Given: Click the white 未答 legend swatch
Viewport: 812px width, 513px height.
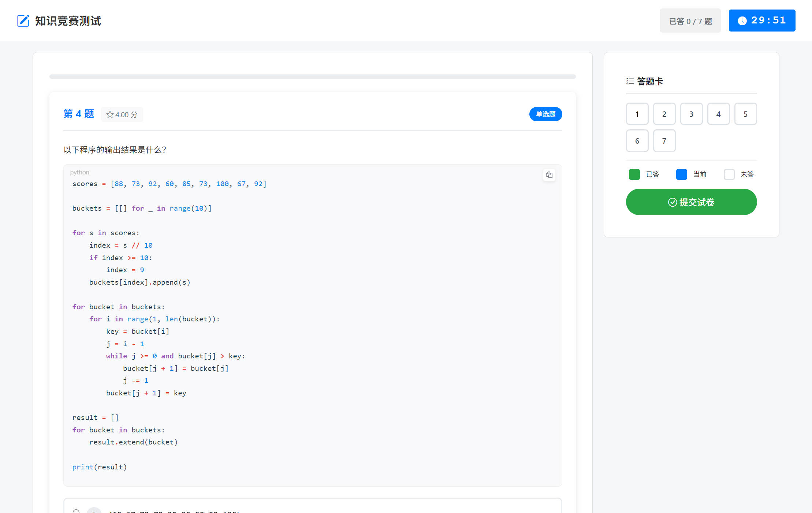Looking at the screenshot, I should click(x=729, y=174).
